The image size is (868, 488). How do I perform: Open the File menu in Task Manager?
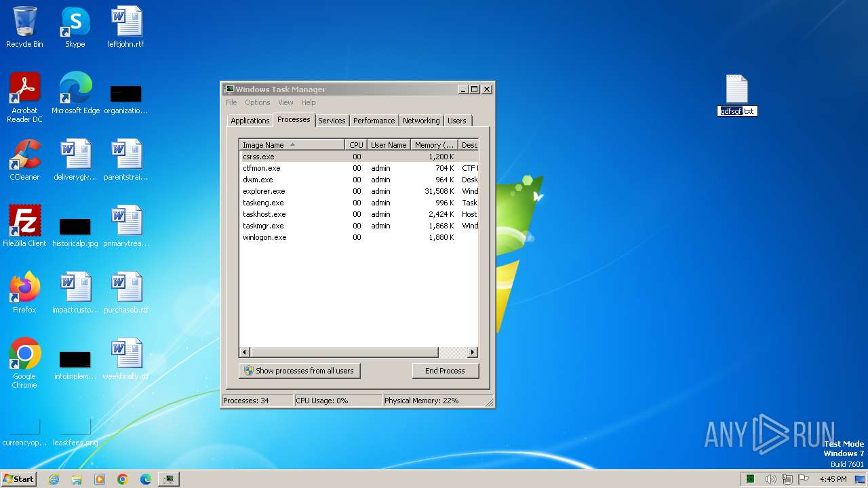pos(231,102)
